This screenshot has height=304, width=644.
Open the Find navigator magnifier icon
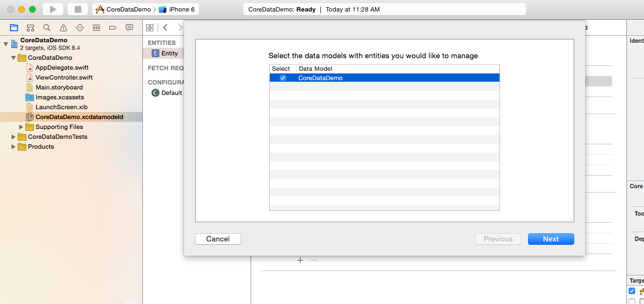47,27
